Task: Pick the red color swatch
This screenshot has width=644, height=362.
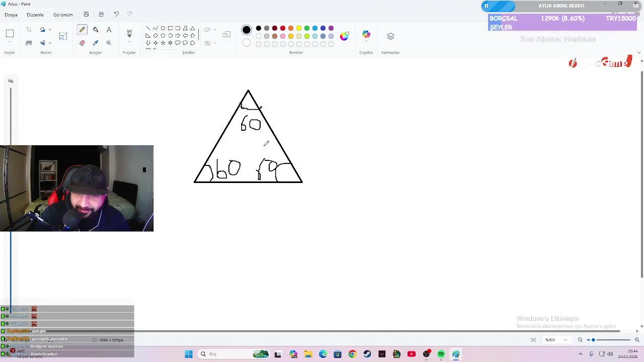Action: click(283, 28)
